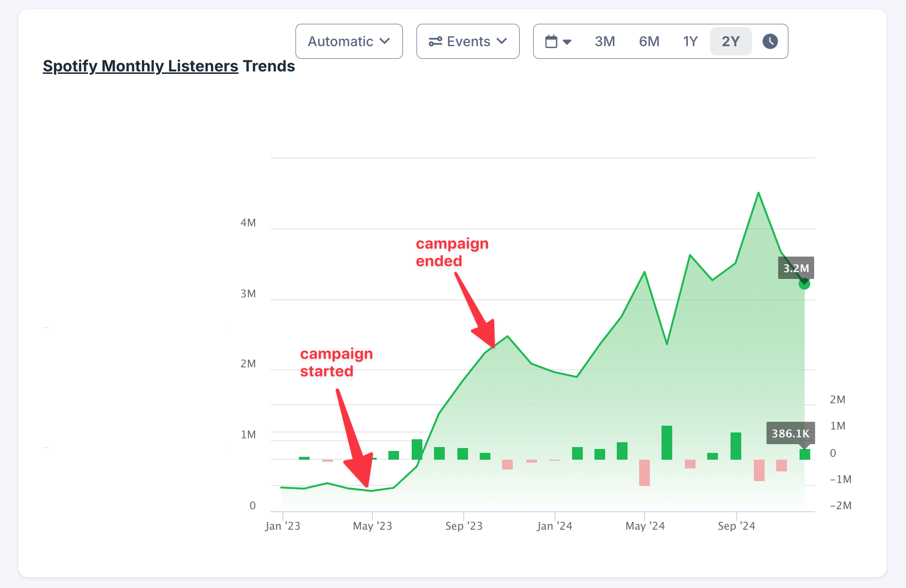Select the 2Y time range option

tap(731, 41)
